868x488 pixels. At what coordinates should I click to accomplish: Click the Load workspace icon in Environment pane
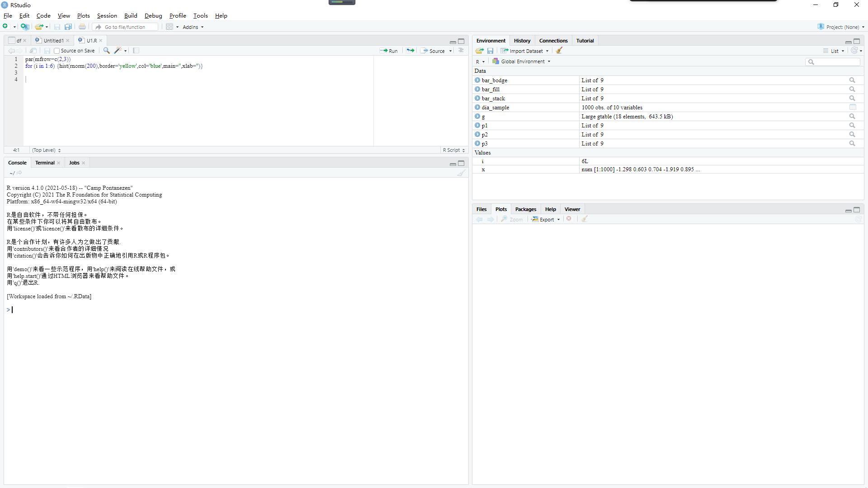click(480, 51)
